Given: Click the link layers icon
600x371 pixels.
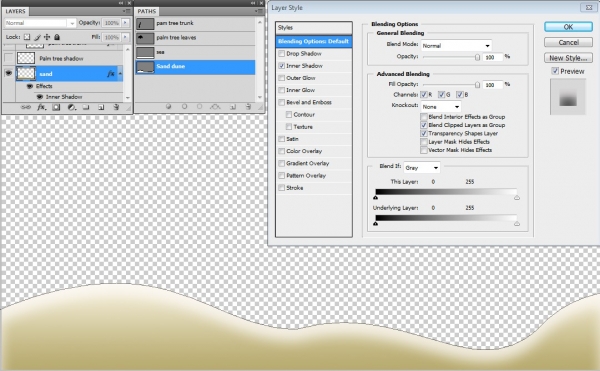Looking at the screenshot, I should coord(26,107).
